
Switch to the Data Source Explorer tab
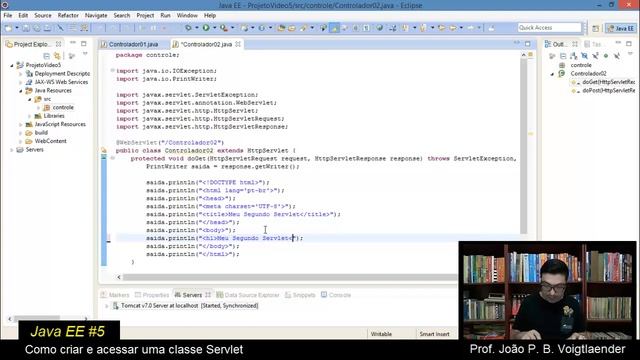coord(248,295)
